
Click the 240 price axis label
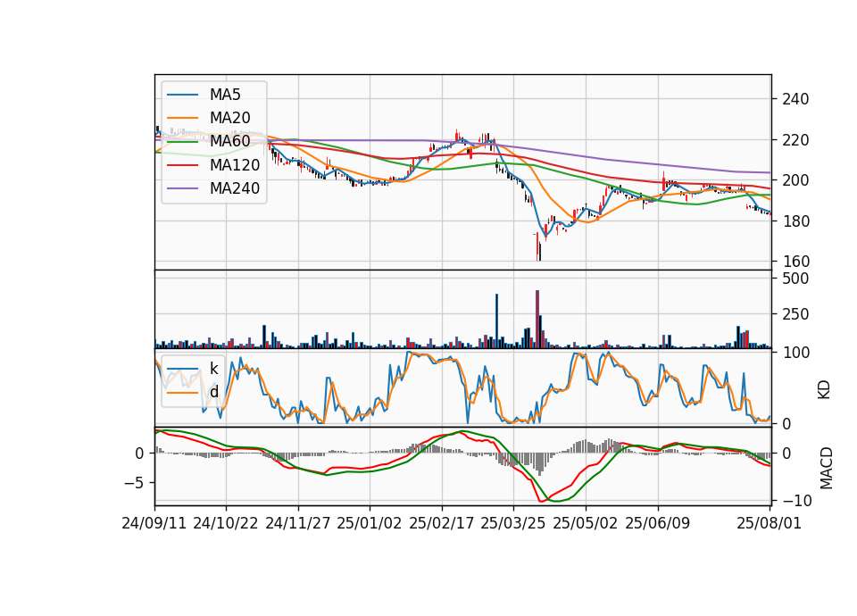795,99
